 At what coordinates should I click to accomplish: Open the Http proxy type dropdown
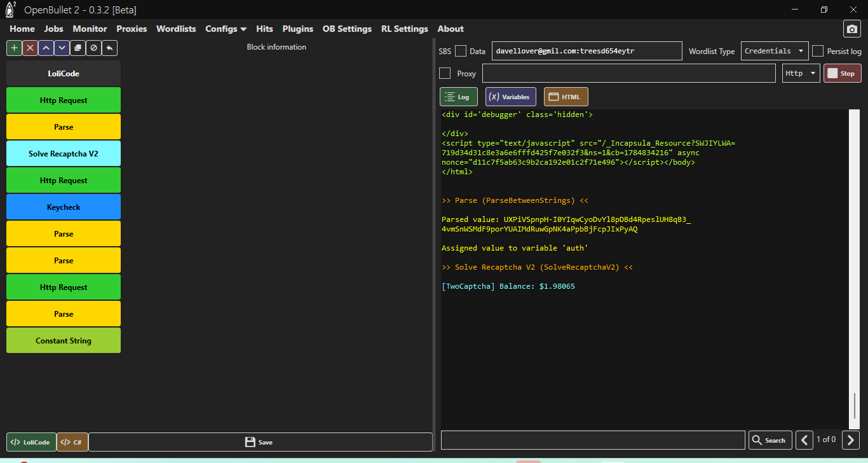coord(801,73)
